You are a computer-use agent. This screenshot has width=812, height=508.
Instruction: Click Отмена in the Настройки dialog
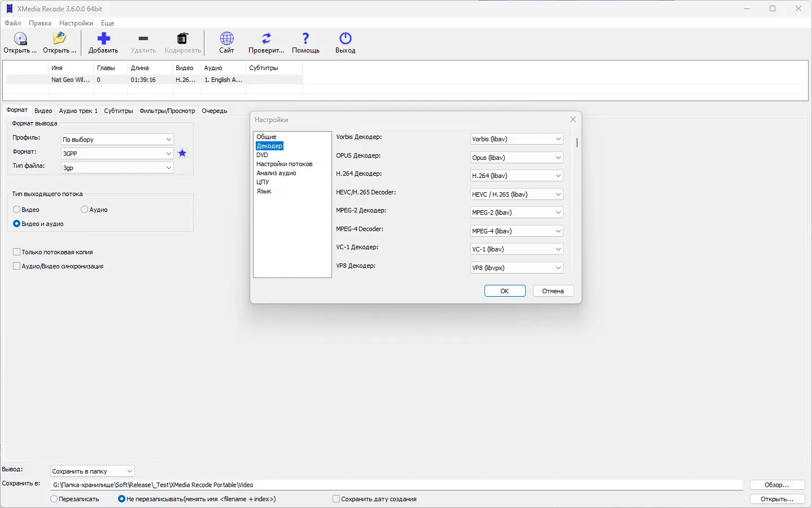pos(553,291)
